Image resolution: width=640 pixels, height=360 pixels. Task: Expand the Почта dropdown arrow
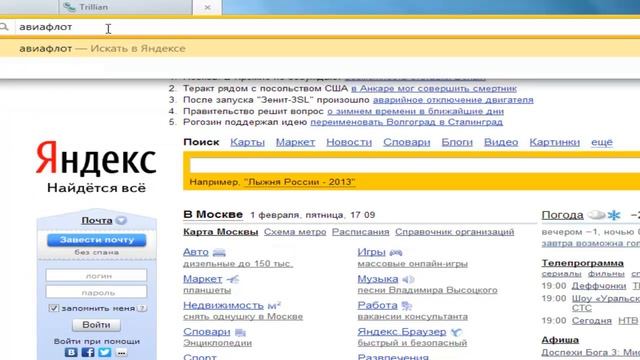121,220
